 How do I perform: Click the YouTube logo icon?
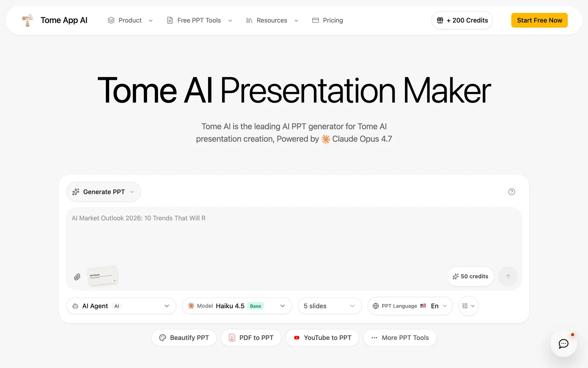pyautogui.click(x=297, y=337)
